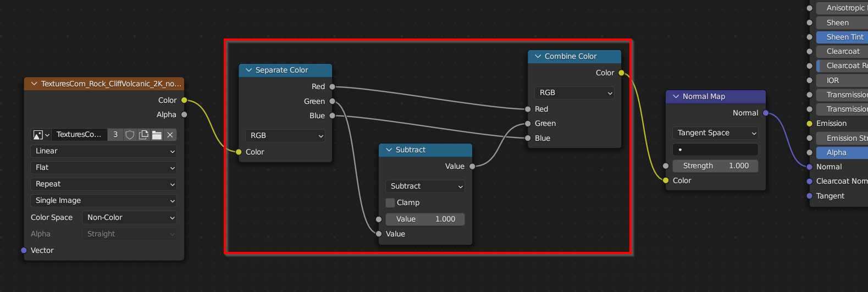Collapse the image texture node via the header chevron
Viewport: 868px width, 292px height.
(34, 84)
